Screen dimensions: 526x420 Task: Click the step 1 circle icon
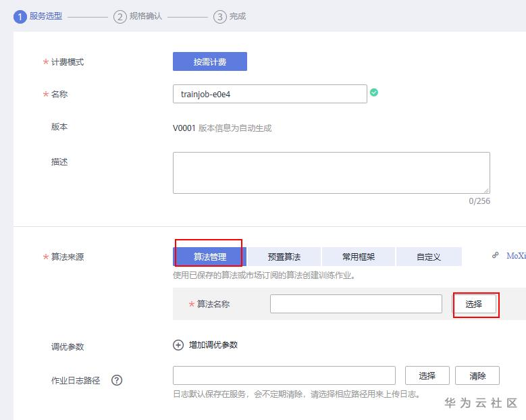pos(20,17)
